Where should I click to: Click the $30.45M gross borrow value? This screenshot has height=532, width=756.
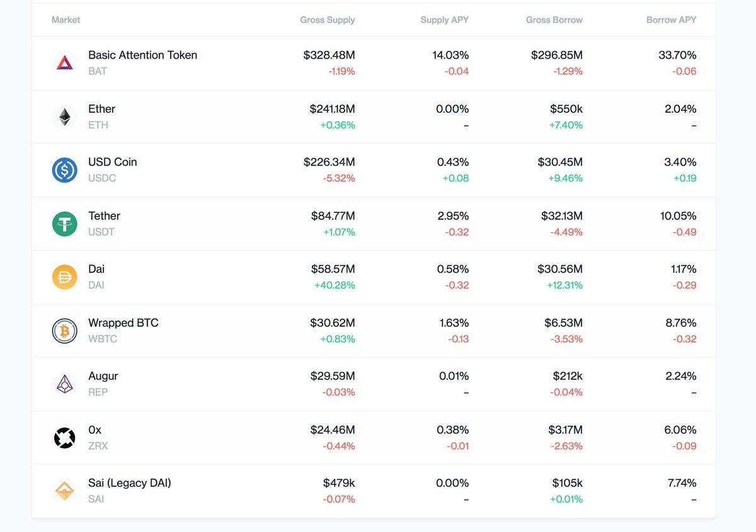pos(560,162)
